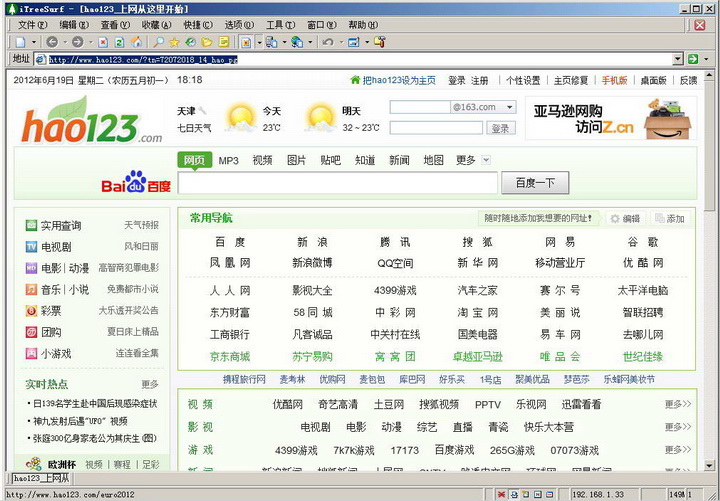Viewport: 720px width, 501px height.
Task: Click the green Go arrow button
Action: point(693,59)
